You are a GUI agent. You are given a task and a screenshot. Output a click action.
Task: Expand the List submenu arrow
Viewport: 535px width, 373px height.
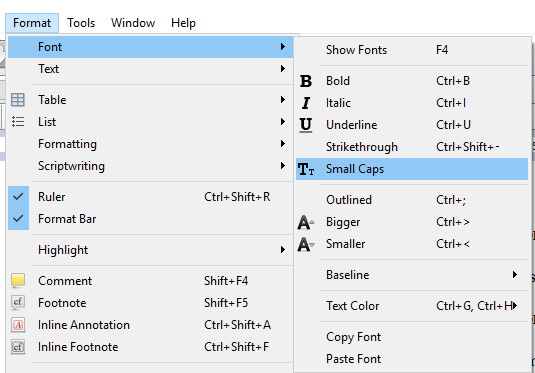click(283, 122)
